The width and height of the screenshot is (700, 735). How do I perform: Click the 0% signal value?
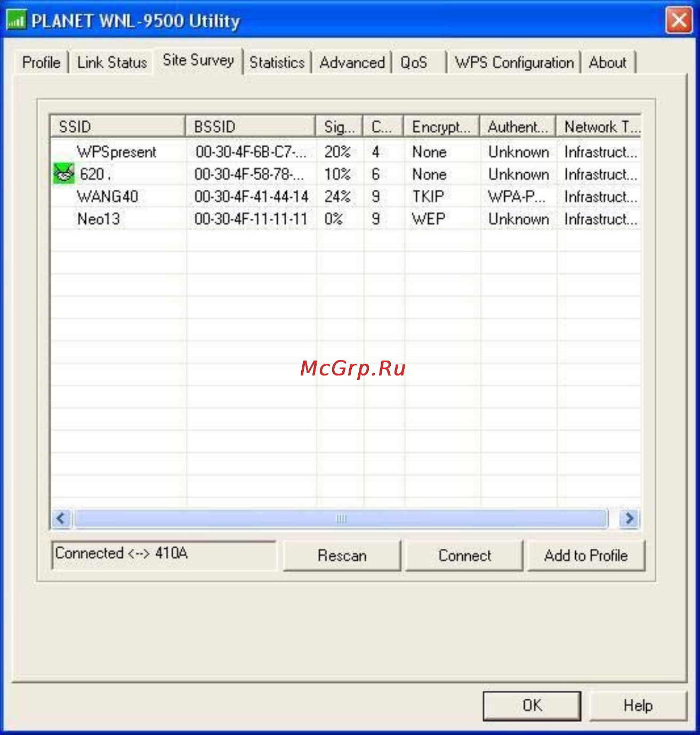(333, 219)
